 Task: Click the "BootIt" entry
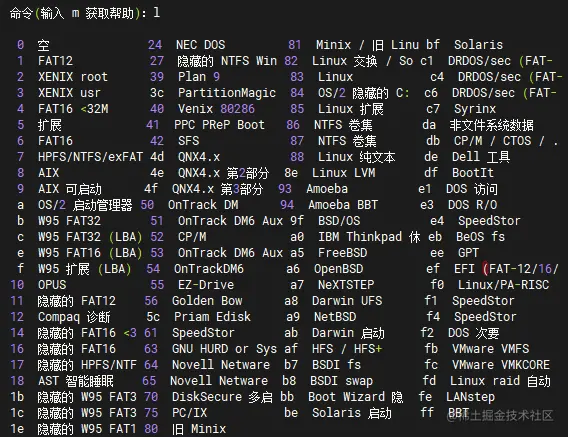click(473, 173)
